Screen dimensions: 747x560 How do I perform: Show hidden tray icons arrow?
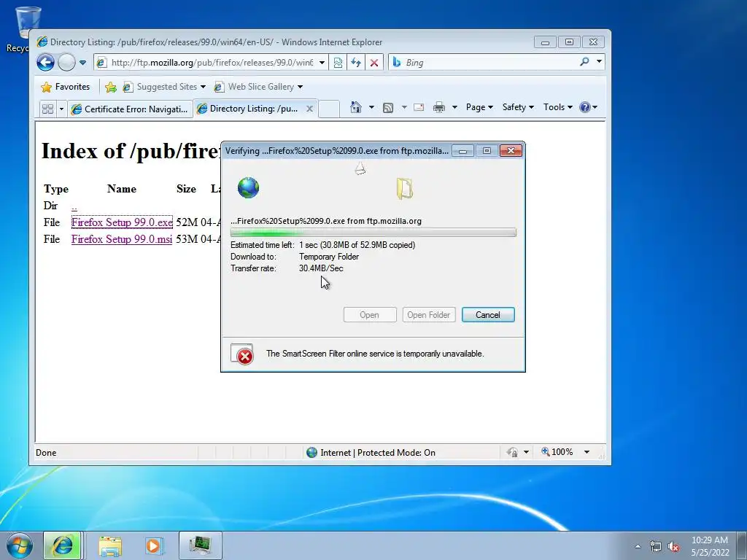[638, 546]
